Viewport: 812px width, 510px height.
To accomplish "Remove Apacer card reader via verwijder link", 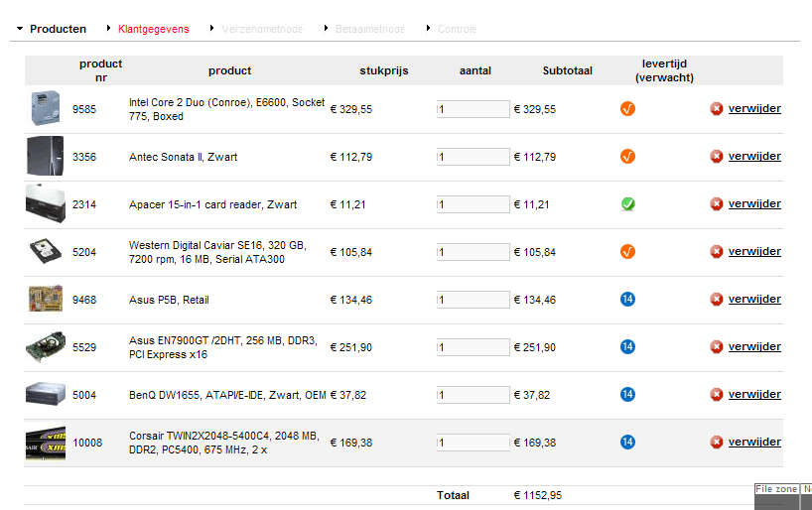I will pyautogui.click(x=754, y=204).
